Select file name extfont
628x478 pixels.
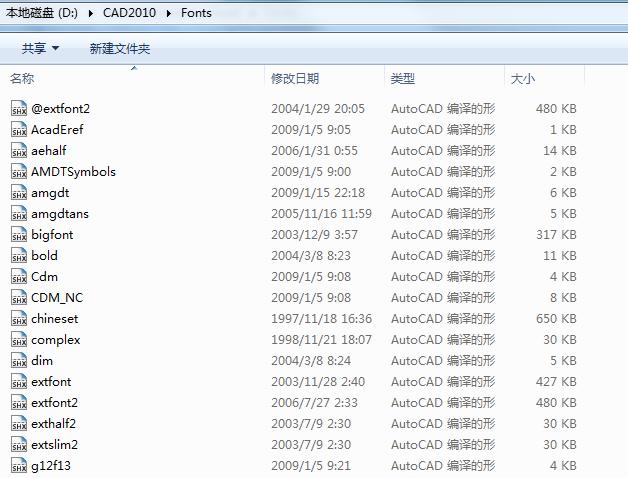pos(51,381)
